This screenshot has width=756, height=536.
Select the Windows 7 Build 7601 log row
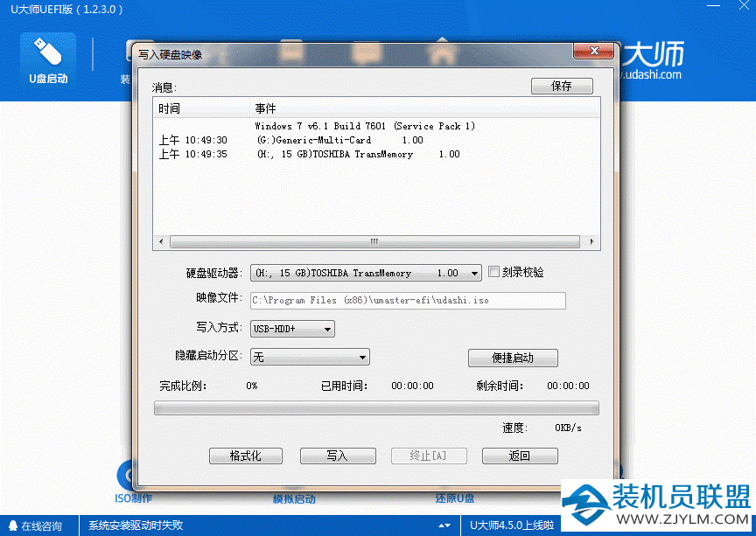click(376, 126)
